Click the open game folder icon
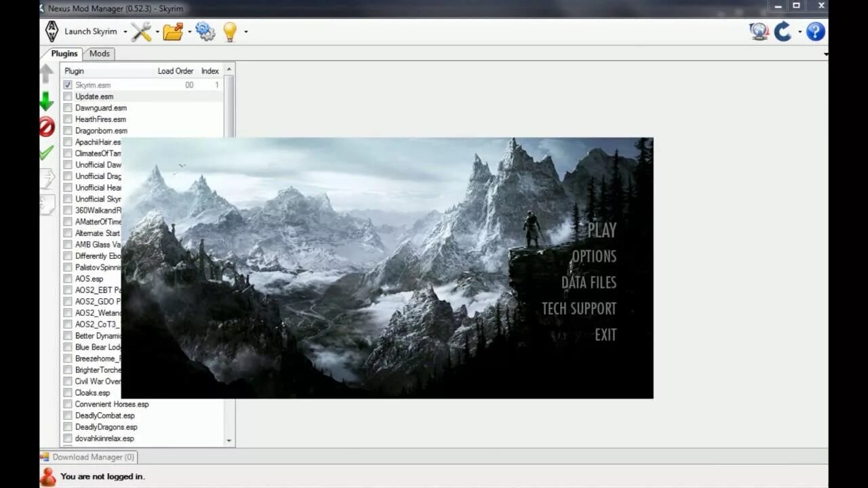 [x=173, y=31]
